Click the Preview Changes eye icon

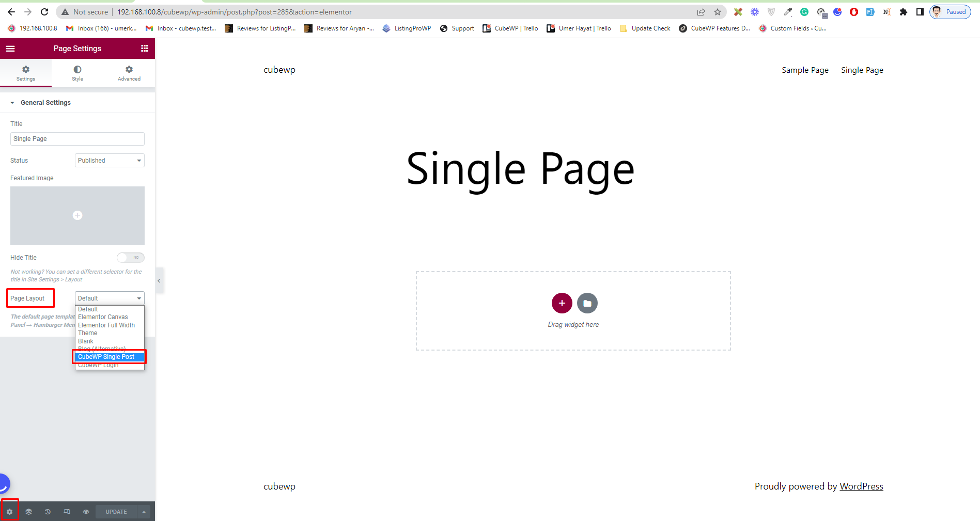point(86,512)
